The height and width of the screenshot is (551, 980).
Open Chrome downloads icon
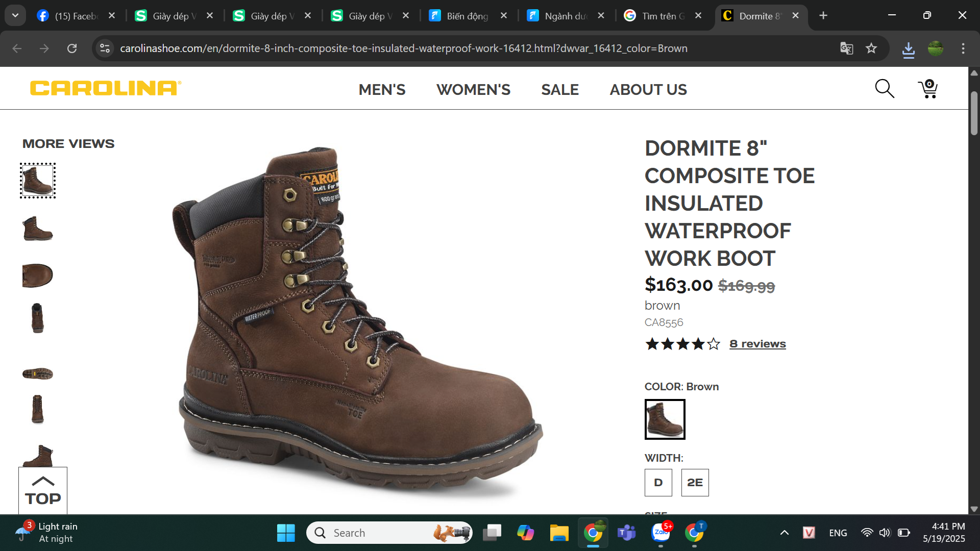pyautogui.click(x=909, y=49)
